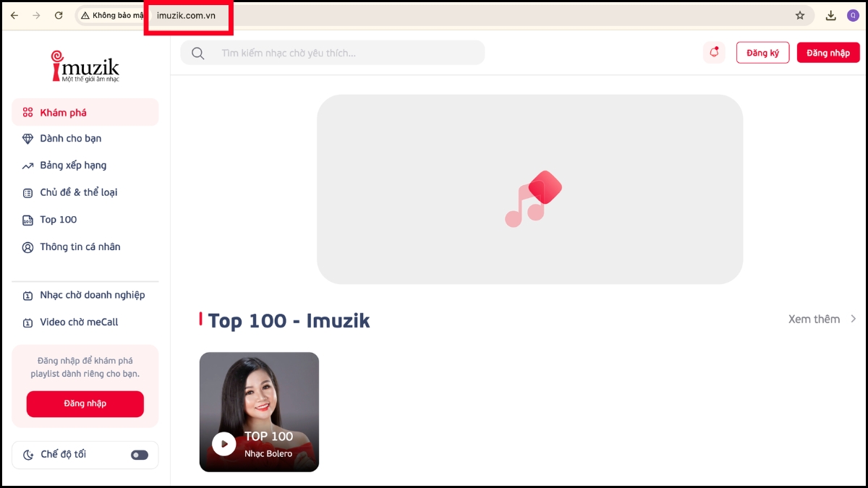Toggle the Chế độ tối switch

click(140, 455)
